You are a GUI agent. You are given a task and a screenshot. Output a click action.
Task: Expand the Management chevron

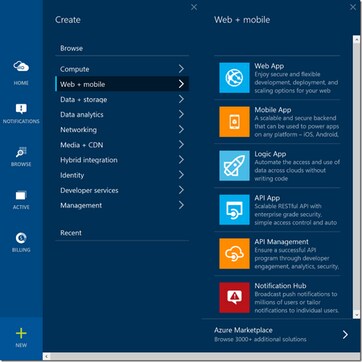[x=181, y=205]
